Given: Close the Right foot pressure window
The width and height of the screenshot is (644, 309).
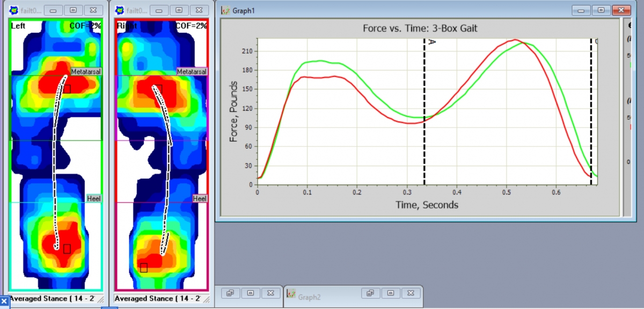Looking at the screenshot, I should [x=199, y=10].
